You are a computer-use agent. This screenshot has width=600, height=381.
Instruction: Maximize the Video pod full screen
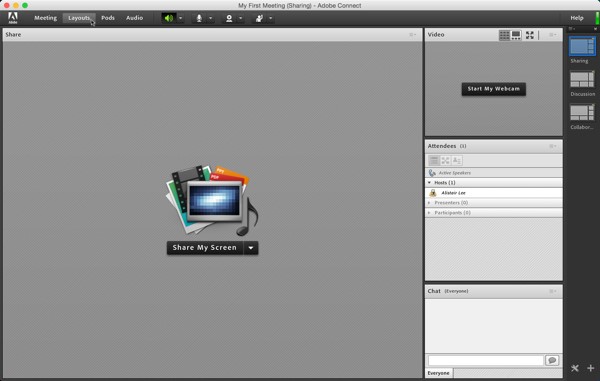tap(530, 35)
